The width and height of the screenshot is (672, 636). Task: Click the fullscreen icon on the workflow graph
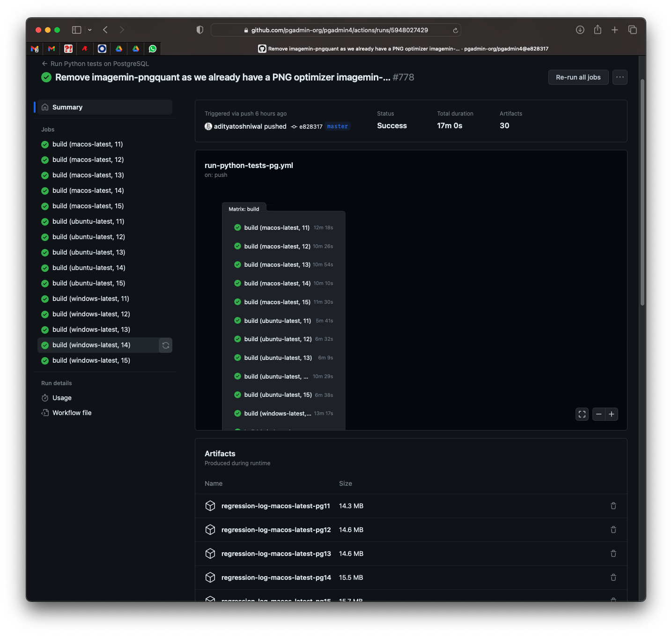click(x=582, y=414)
